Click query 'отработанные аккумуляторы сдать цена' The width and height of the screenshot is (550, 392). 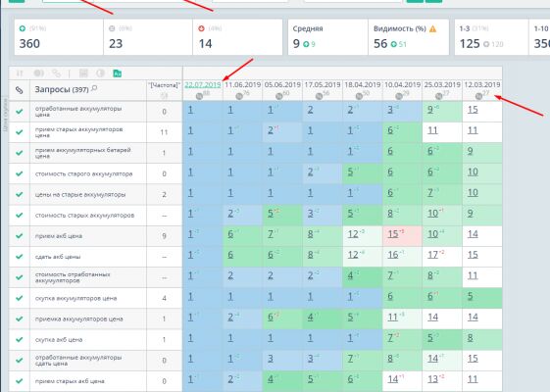78,361
